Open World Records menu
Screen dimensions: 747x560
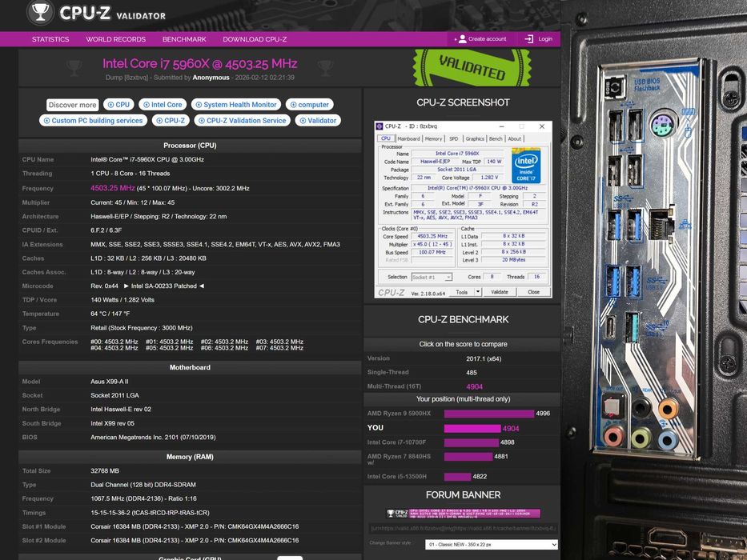(x=116, y=39)
